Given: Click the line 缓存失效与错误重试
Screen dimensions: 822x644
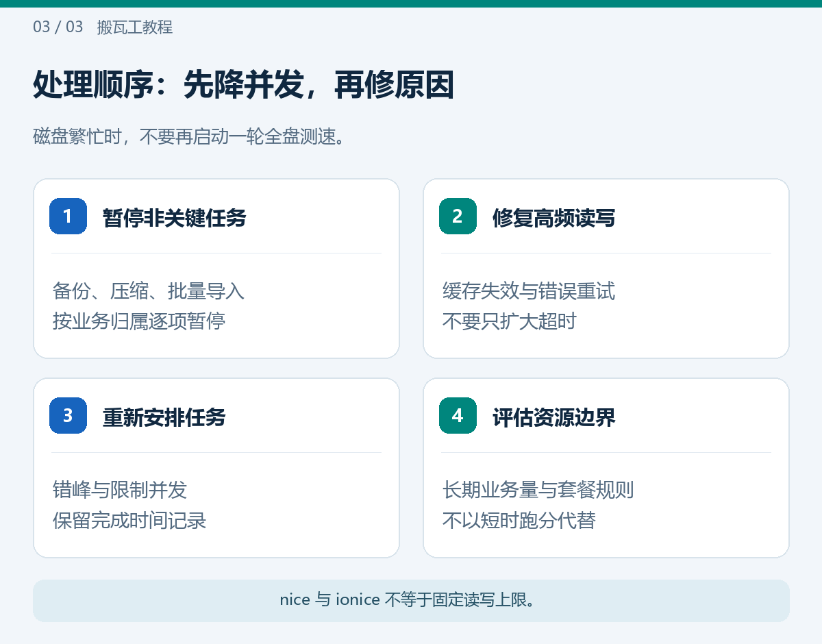Looking at the screenshot, I should (x=528, y=291).
